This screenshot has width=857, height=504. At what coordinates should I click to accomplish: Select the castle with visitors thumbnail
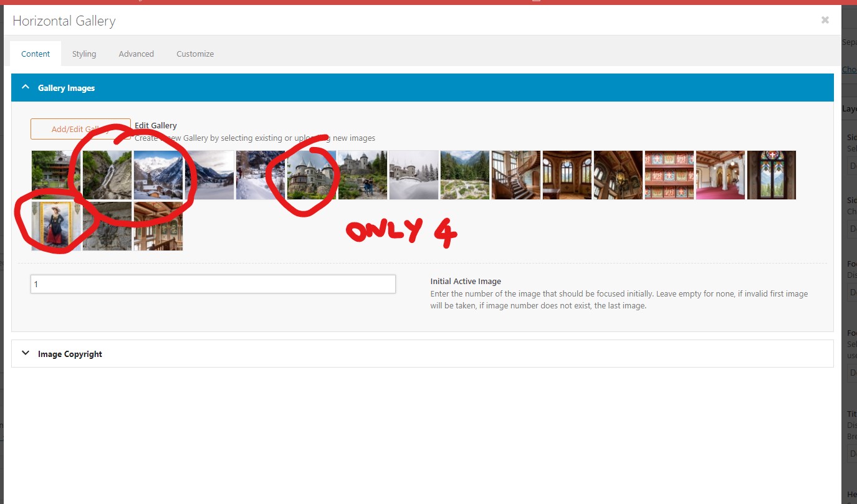point(363,175)
